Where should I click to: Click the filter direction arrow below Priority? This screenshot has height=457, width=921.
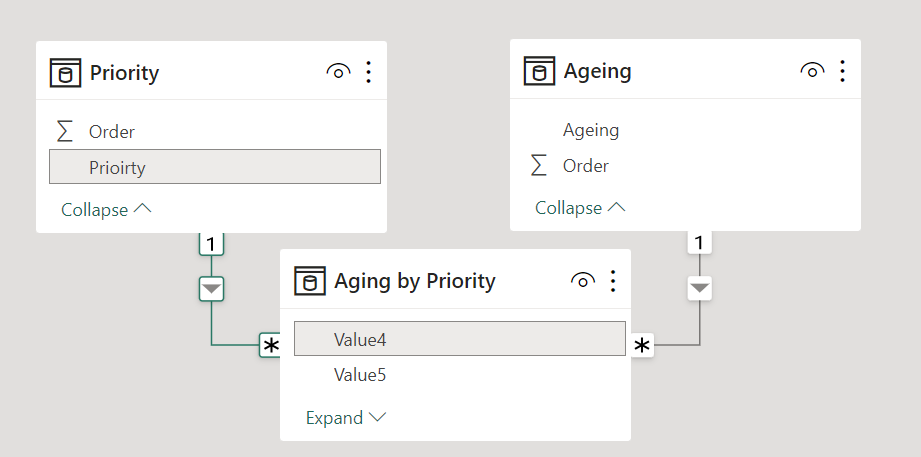211,289
